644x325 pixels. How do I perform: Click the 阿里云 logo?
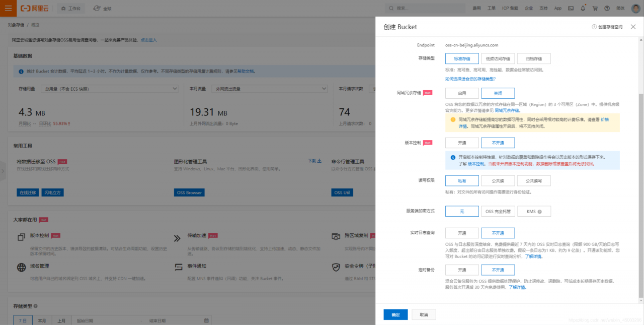click(x=35, y=9)
